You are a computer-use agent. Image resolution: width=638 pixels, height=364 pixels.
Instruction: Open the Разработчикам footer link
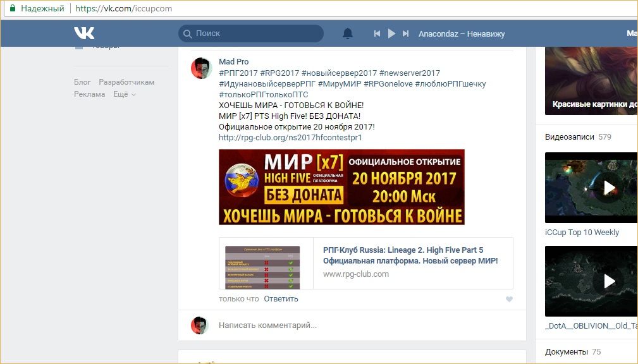pyautogui.click(x=126, y=82)
